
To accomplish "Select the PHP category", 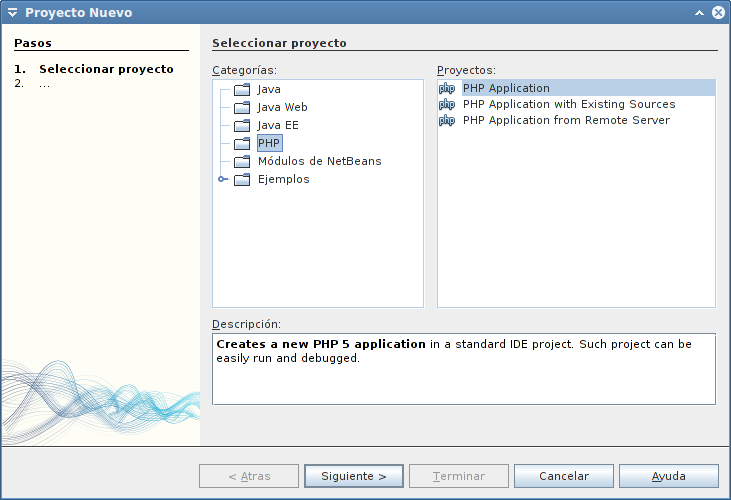I will click(269, 143).
